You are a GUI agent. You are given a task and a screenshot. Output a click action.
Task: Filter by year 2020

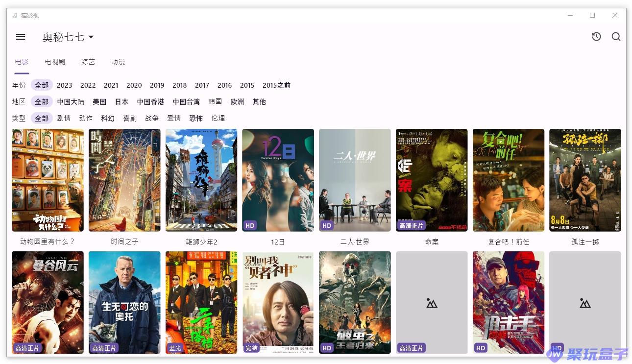click(134, 85)
